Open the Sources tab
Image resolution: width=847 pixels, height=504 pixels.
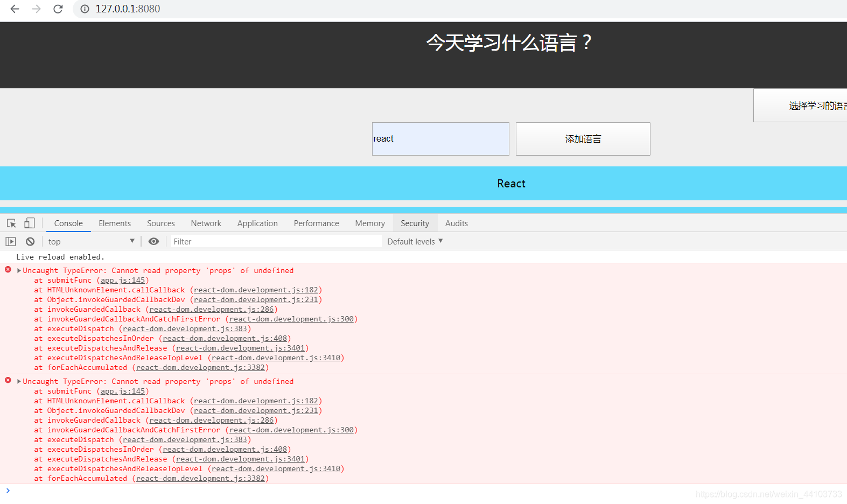click(161, 223)
